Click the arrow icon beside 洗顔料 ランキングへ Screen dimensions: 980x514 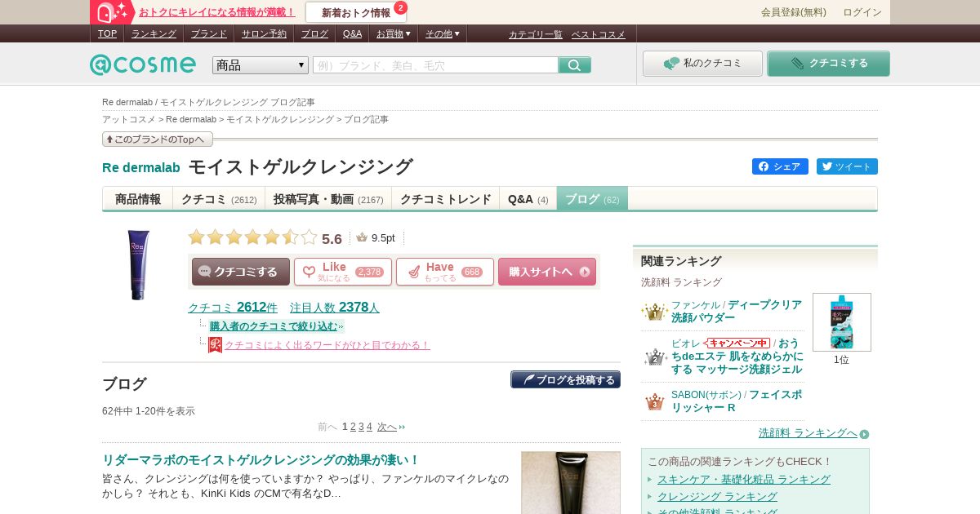click(x=864, y=434)
